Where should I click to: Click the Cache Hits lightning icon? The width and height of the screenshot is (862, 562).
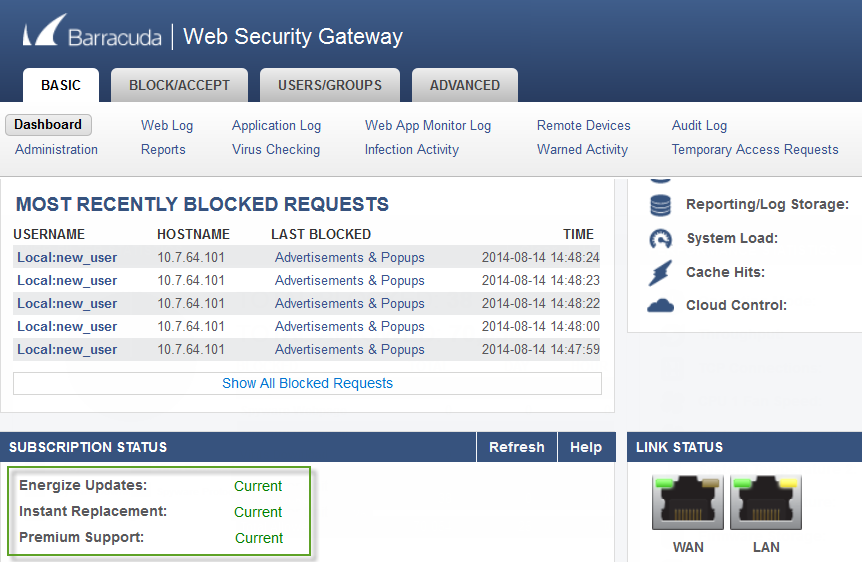click(x=660, y=273)
